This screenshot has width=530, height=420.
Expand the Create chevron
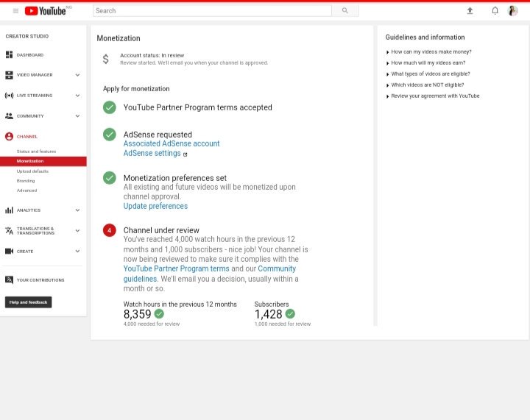coord(77,251)
